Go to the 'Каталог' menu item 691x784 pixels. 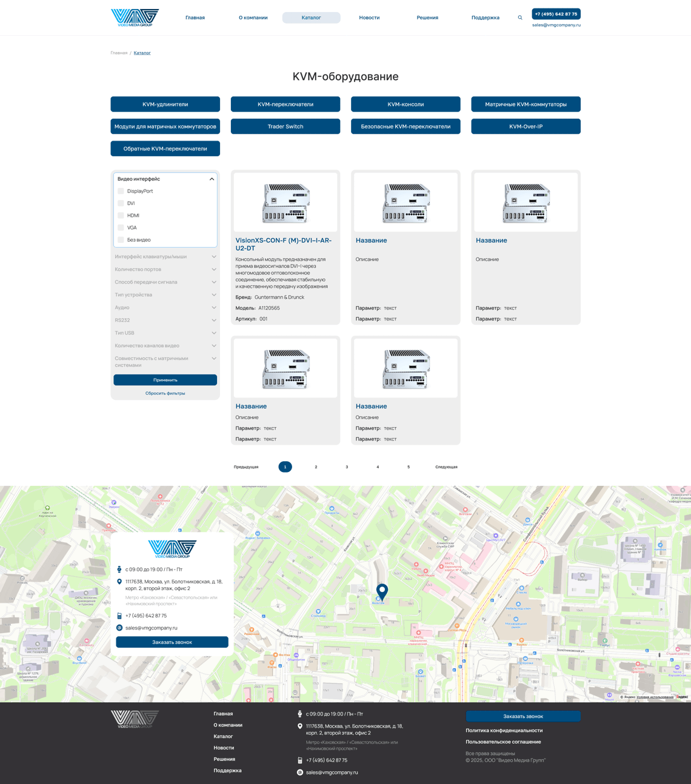point(311,18)
